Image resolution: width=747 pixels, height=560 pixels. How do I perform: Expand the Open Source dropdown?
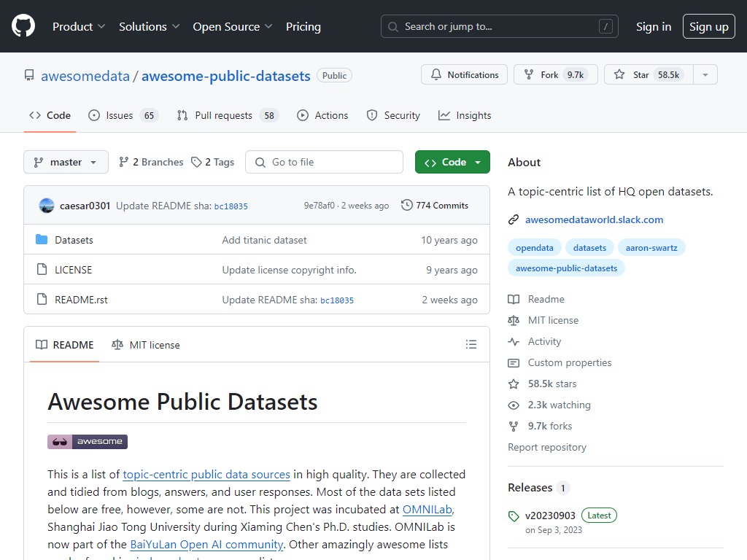click(x=233, y=27)
